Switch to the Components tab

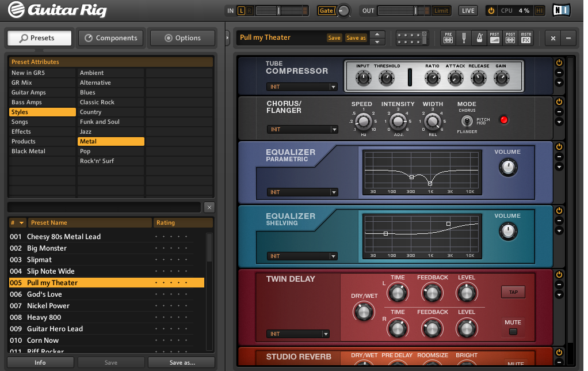point(110,38)
